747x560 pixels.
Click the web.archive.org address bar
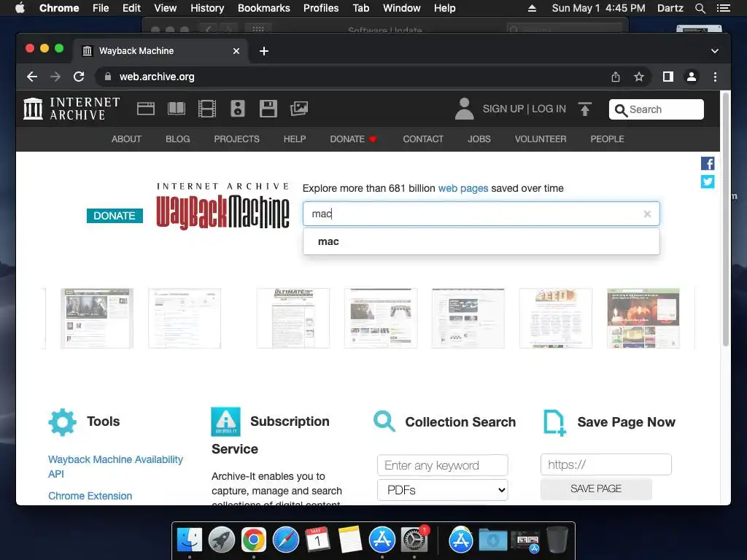pos(352,77)
